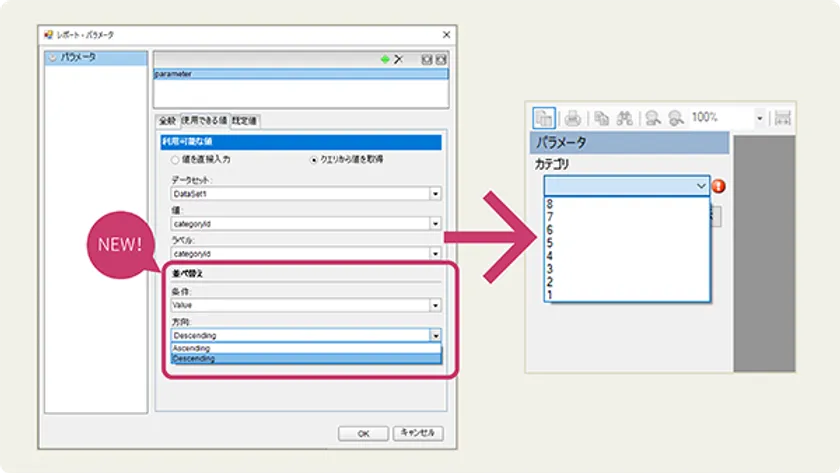Screen dimensions: 840x473
Task: Expand the 条件 dropdown showing Value
Action: pyautogui.click(x=435, y=306)
